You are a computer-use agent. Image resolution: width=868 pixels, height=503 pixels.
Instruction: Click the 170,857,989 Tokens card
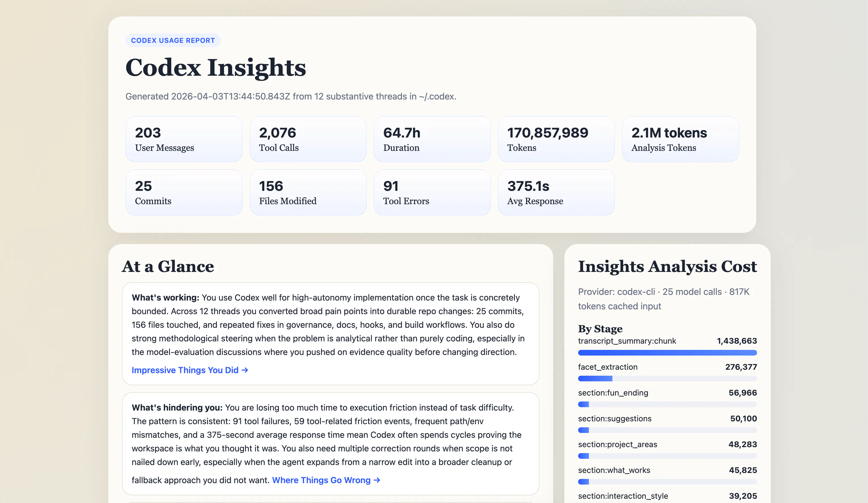point(556,139)
